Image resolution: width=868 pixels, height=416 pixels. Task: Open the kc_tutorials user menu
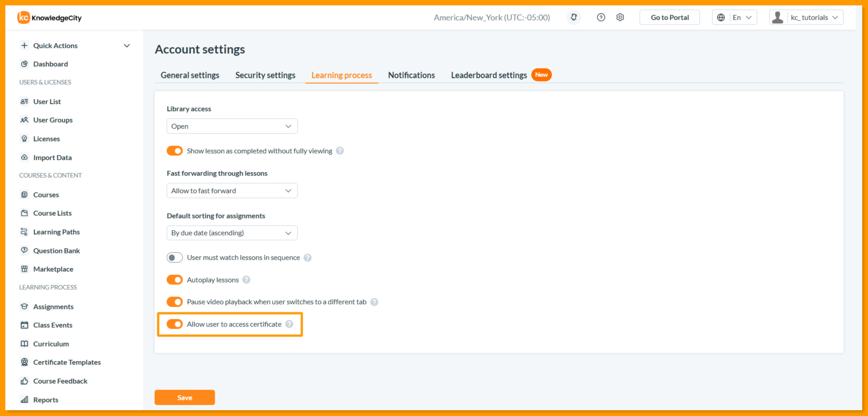(806, 17)
